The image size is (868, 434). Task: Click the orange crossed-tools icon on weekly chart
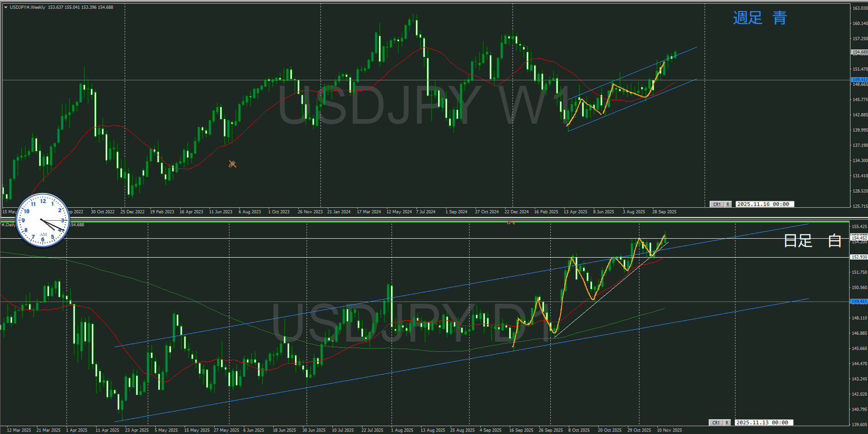click(x=232, y=164)
